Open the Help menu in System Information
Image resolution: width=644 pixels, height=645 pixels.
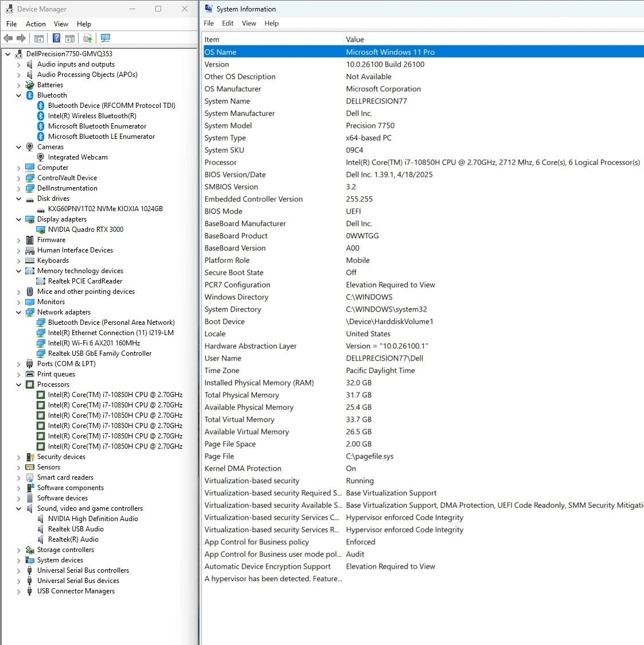pos(271,24)
